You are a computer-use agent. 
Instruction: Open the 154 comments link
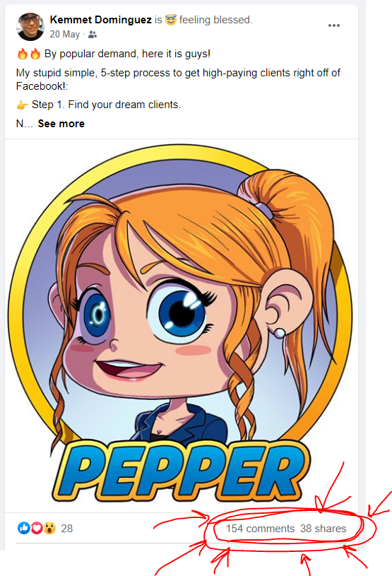click(260, 529)
